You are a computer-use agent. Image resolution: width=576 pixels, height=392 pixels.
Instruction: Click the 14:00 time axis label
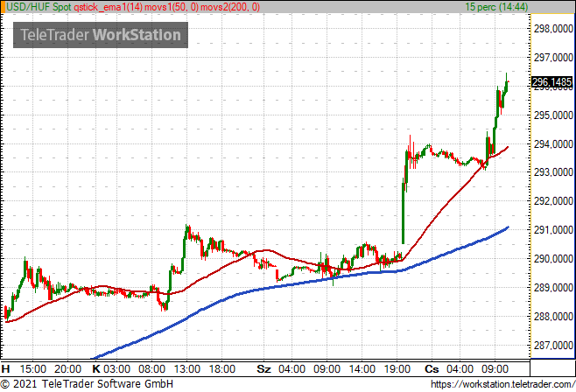click(362, 369)
